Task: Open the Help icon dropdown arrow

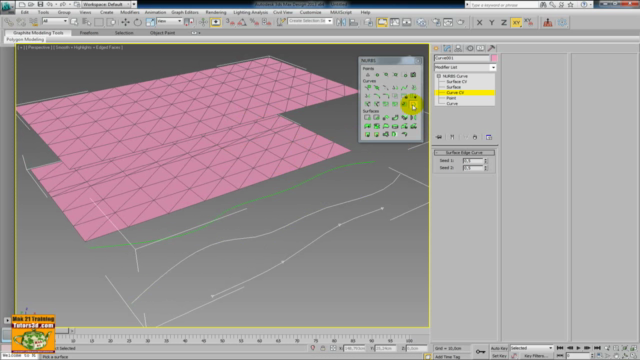Action: pos(591,4)
